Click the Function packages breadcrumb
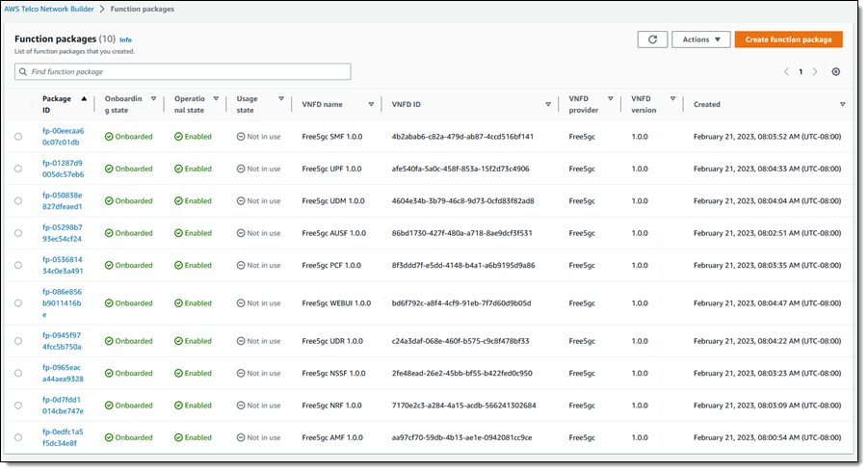 pyautogui.click(x=143, y=9)
